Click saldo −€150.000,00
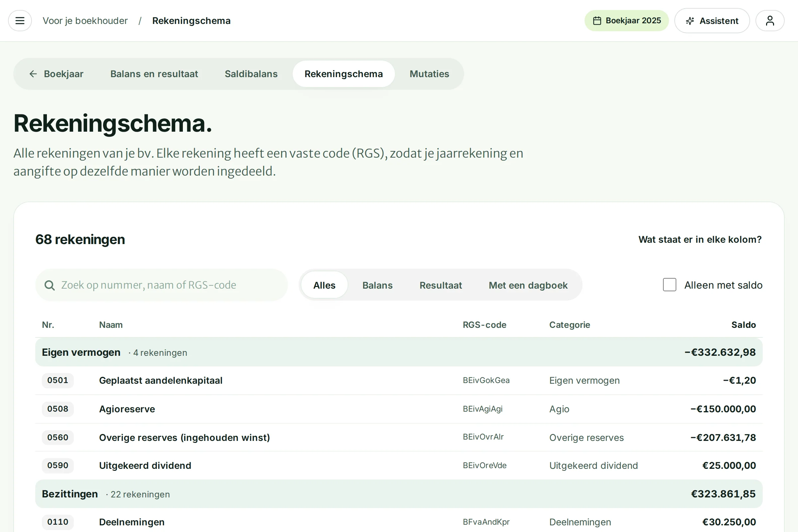 (x=724, y=409)
